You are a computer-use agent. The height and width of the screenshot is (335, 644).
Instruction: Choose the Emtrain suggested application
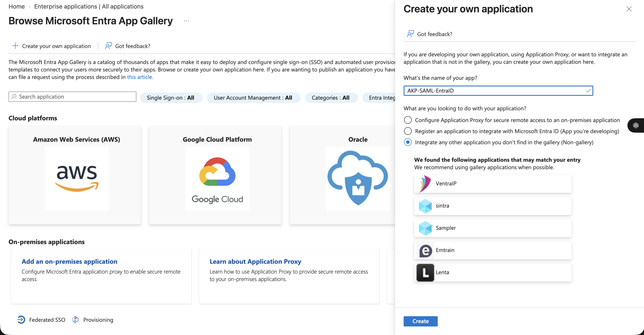point(493,250)
